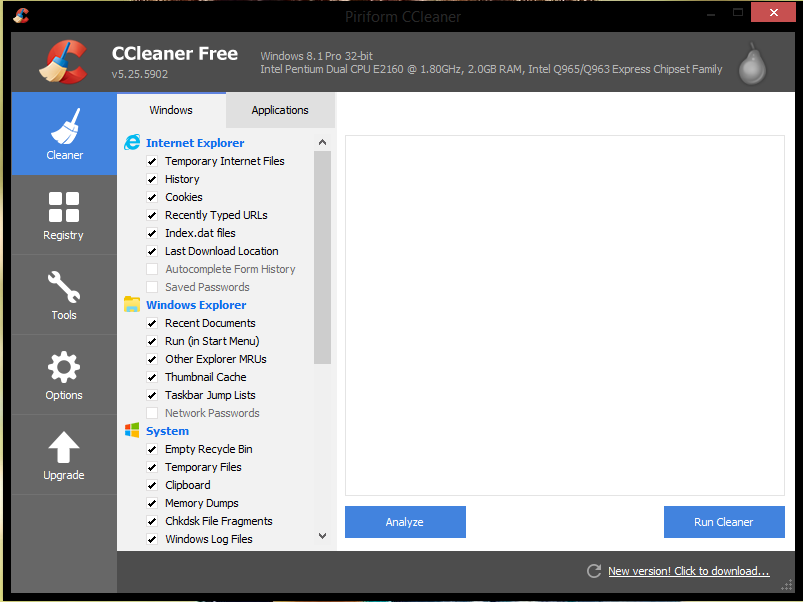Toggle Taskbar Jump Lists checkbox

click(152, 395)
